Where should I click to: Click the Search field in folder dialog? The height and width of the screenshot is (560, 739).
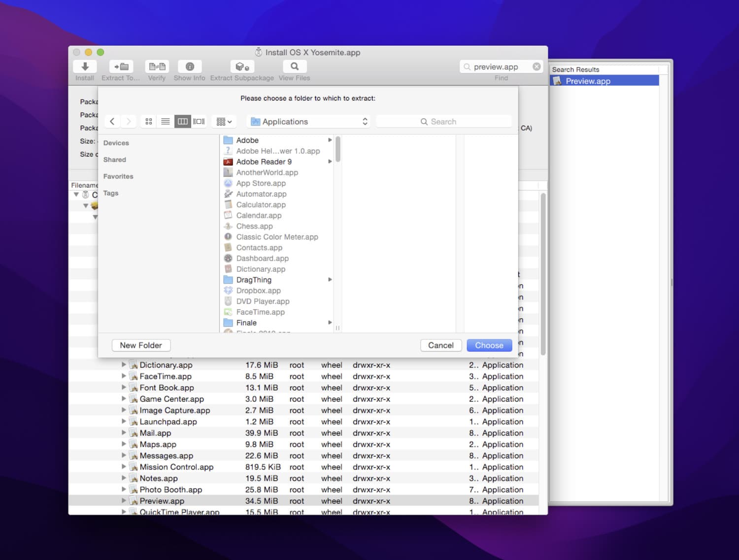[443, 122]
